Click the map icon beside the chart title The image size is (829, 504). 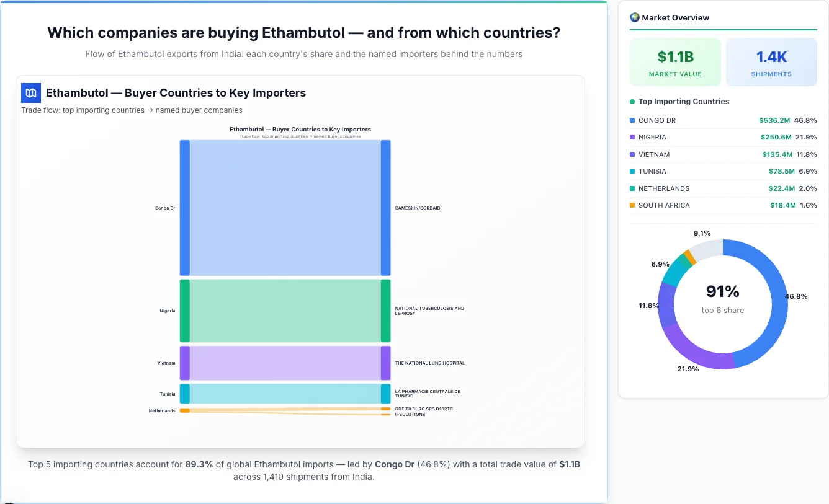30,92
